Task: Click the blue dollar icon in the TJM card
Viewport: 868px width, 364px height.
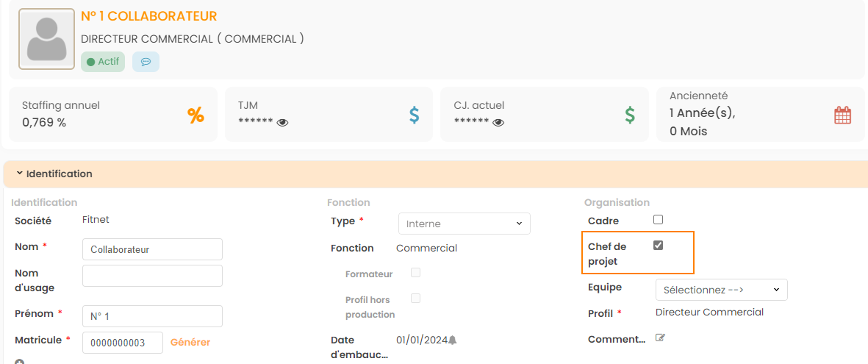Action: tap(415, 115)
